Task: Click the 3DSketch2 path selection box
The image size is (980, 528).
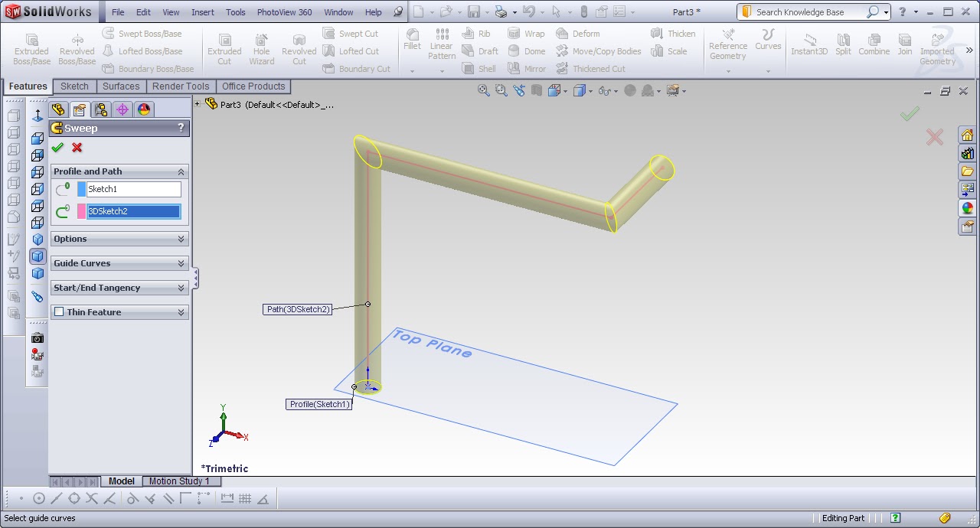Action: (134, 210)
